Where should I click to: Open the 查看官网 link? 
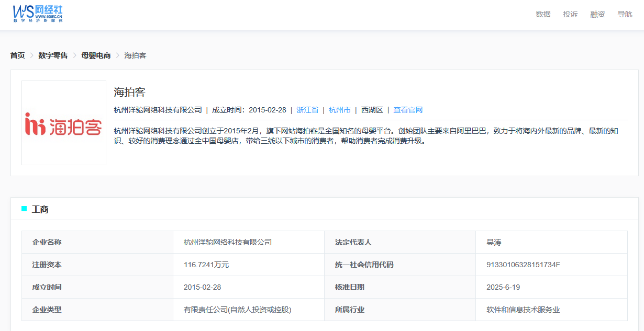(408, 110)
